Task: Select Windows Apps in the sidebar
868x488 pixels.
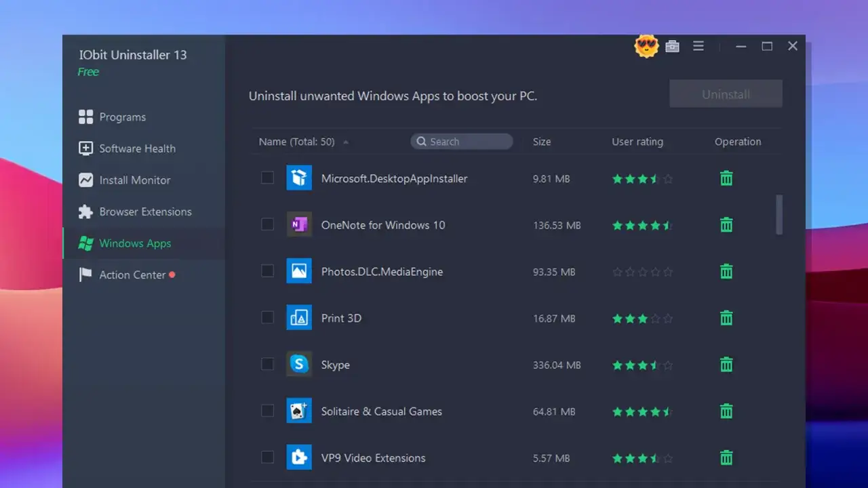Action: pyautogui.click(x=144, y=243)
